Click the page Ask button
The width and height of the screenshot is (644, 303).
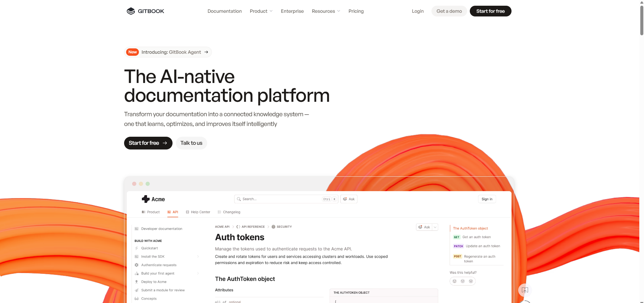(424, 227)
